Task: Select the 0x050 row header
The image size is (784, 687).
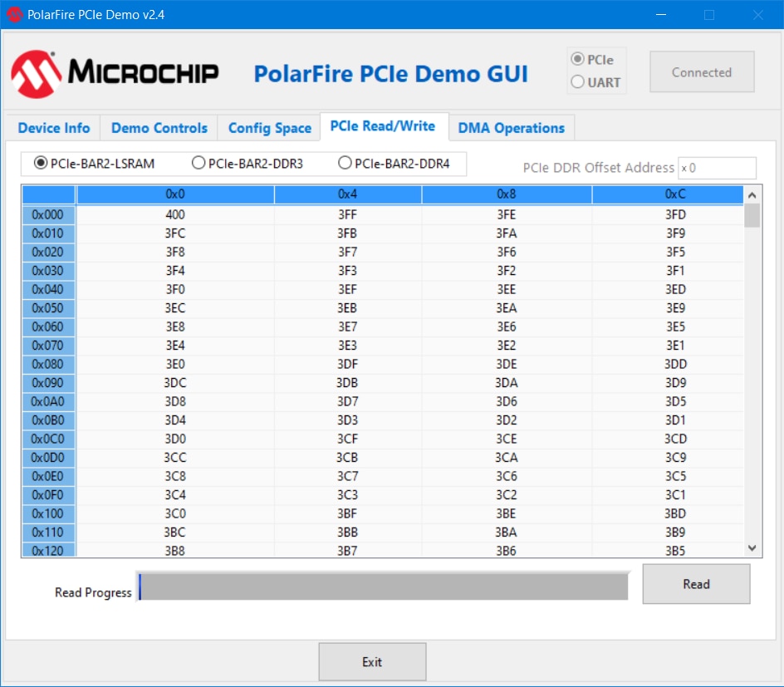Action: tap(48, 308)
